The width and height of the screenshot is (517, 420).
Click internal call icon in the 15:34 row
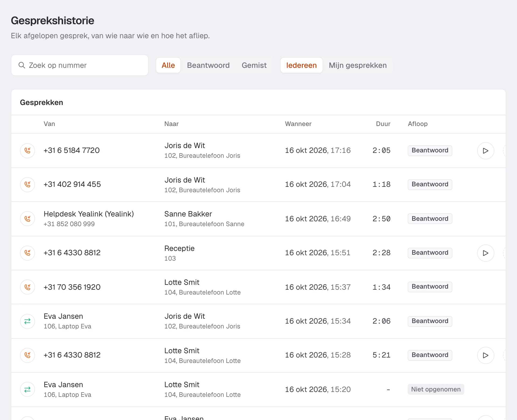(27, 321)
